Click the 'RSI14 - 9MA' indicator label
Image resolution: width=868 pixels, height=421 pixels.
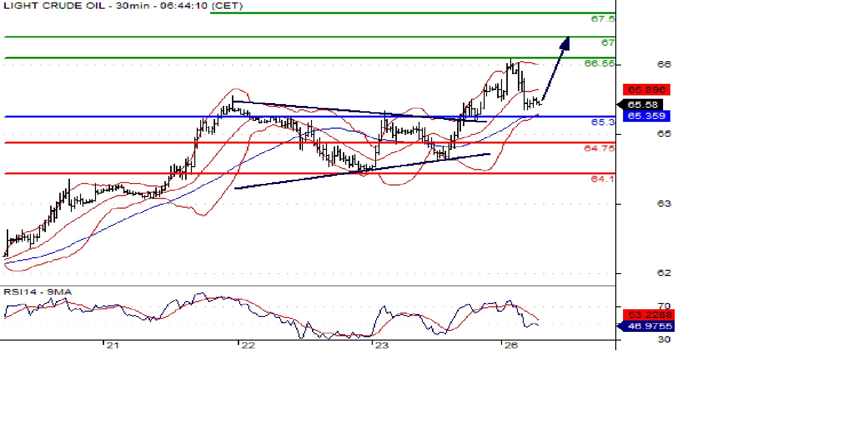pos(38,292)
